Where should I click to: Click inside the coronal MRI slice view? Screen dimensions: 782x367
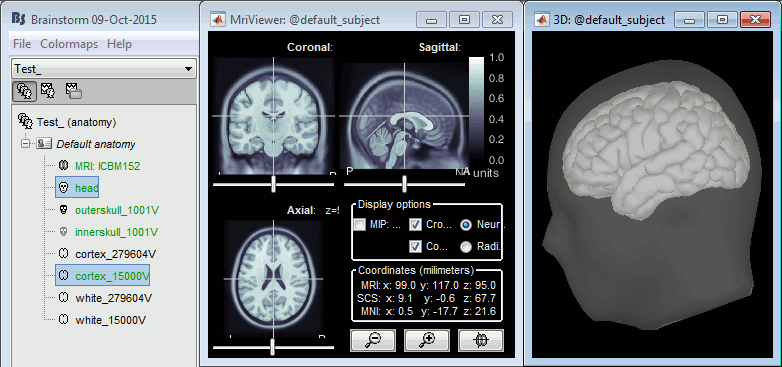pos(273,116)
